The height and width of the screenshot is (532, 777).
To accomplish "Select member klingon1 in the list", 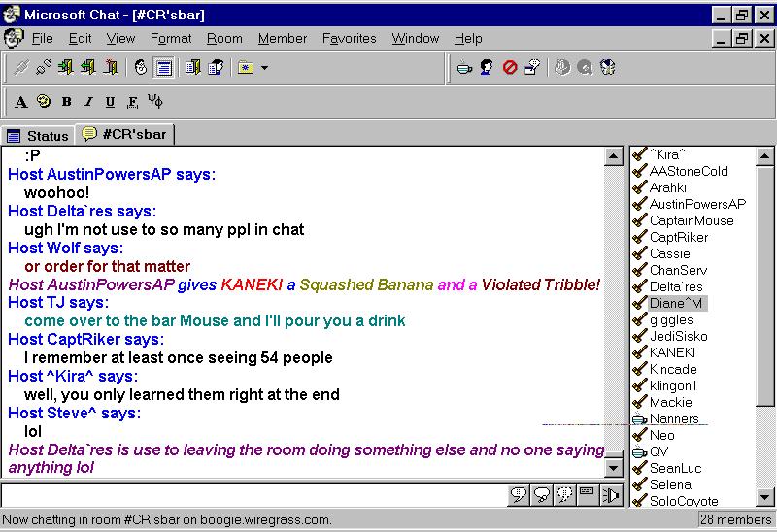I will click(x=673, y=385).
